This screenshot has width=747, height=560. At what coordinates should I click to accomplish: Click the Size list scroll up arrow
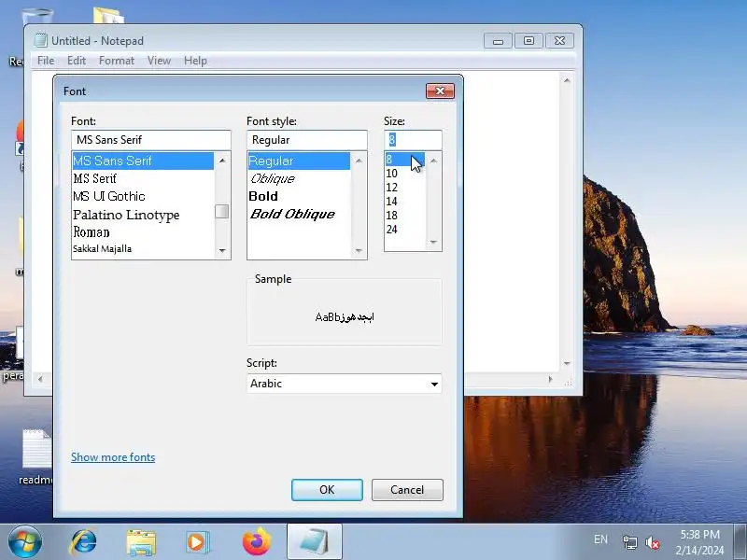[433, 161]
